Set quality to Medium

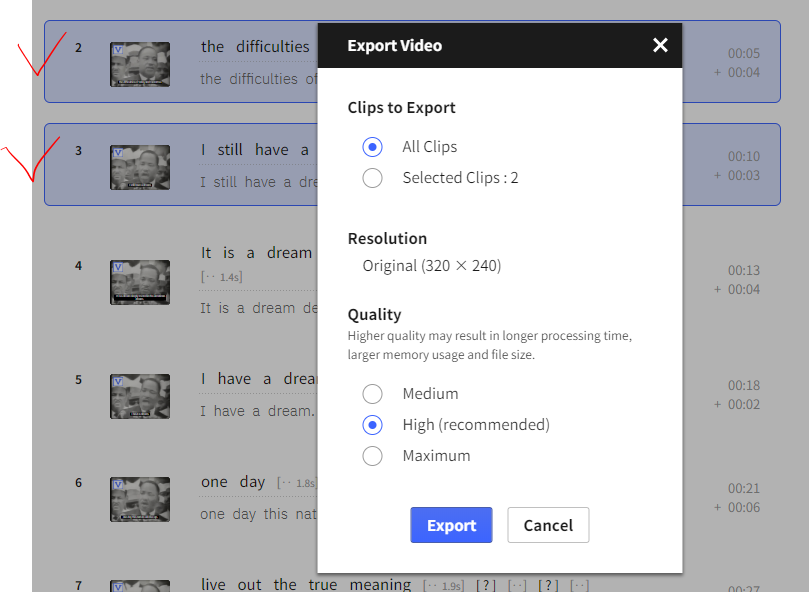pos(373,394)
